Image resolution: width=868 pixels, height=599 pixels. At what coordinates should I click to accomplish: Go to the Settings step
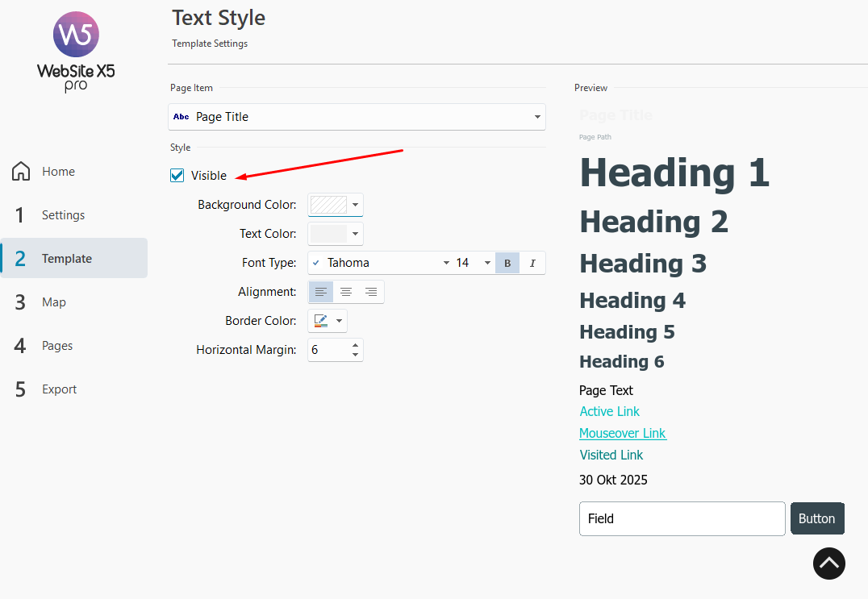(63, 215)
